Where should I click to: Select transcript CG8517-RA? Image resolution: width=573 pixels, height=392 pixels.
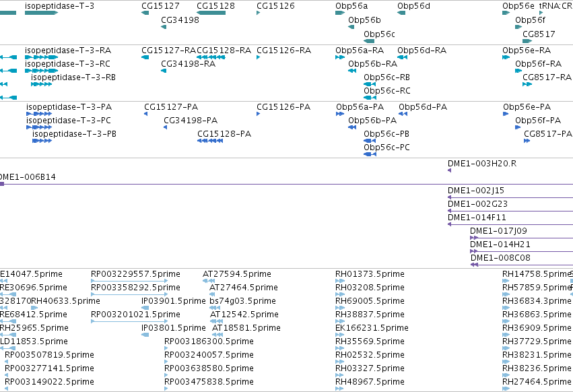coord(547,77)
